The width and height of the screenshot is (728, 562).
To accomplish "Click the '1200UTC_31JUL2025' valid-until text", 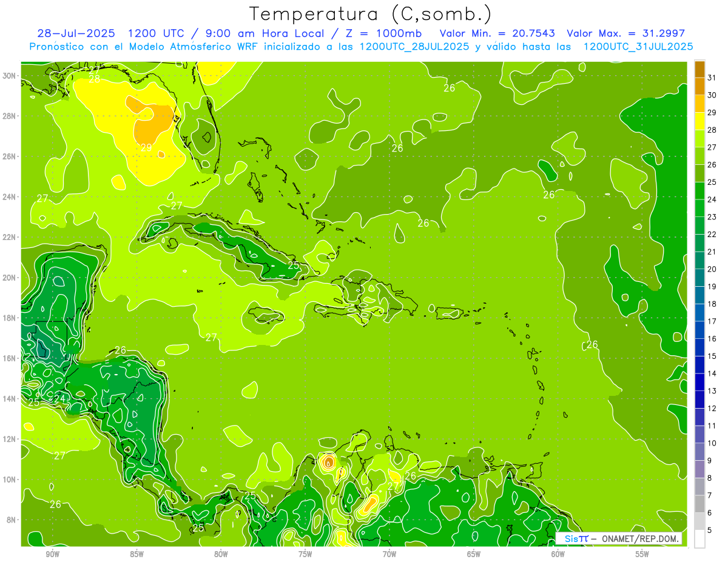I will 638,46.
